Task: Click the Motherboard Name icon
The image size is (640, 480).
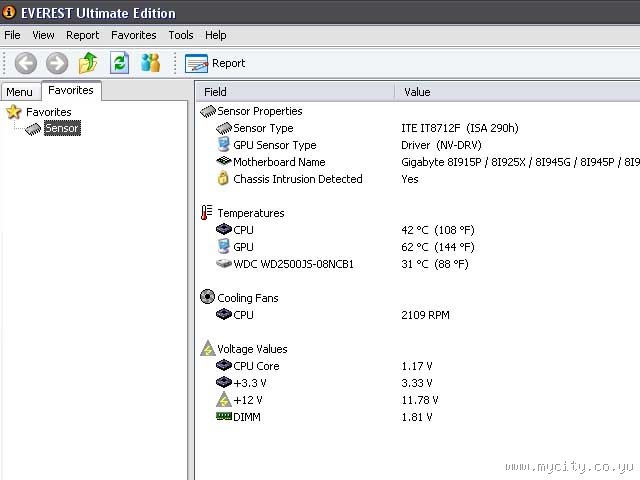Action: point(224,161)
